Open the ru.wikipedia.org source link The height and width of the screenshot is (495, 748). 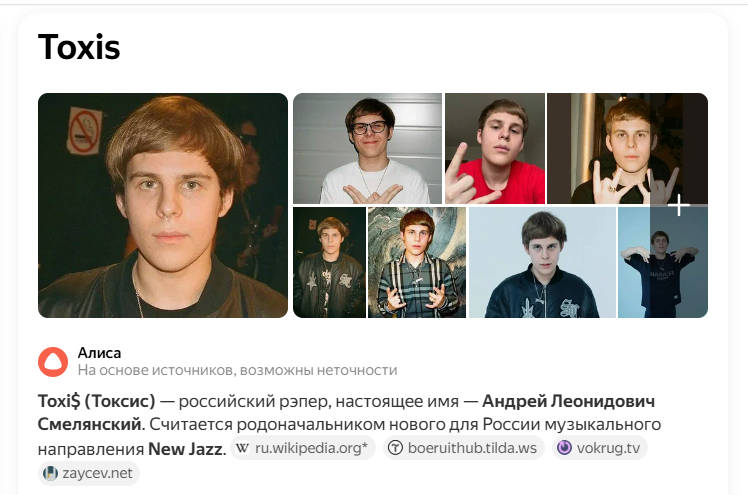[303, 448]
